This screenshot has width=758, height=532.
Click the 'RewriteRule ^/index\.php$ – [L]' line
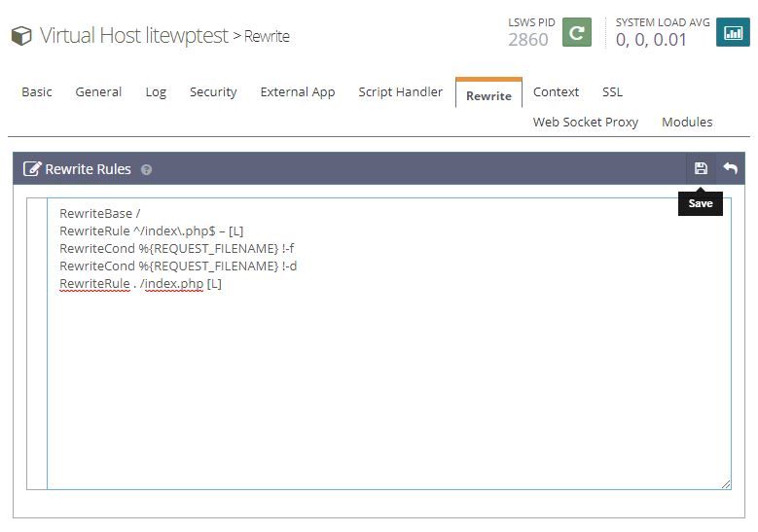coord(152,231)
